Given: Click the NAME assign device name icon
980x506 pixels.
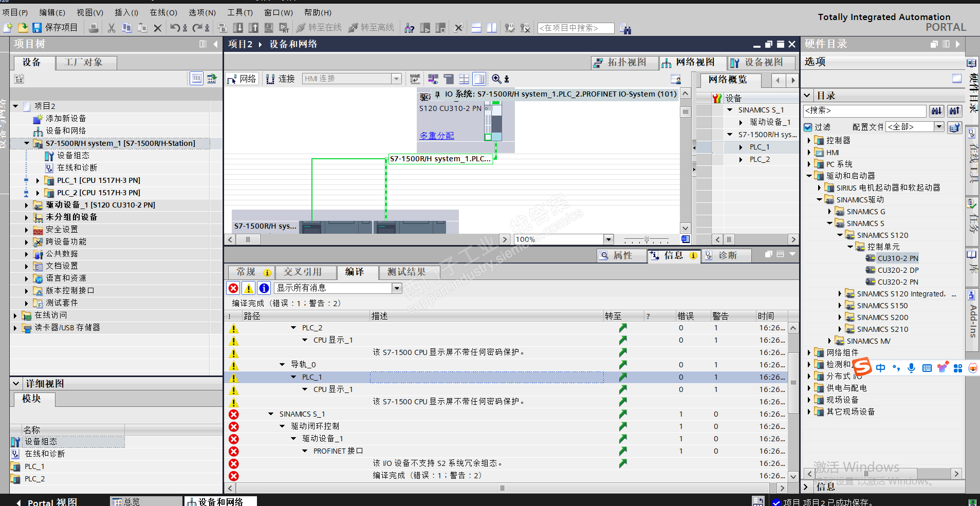Looking at the screenshot, I should pos(415,79).
